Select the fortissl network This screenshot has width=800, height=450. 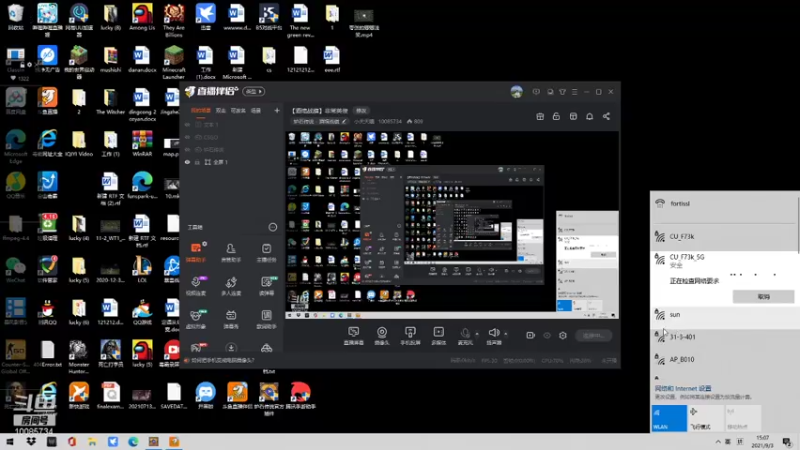tap(724, 204)
